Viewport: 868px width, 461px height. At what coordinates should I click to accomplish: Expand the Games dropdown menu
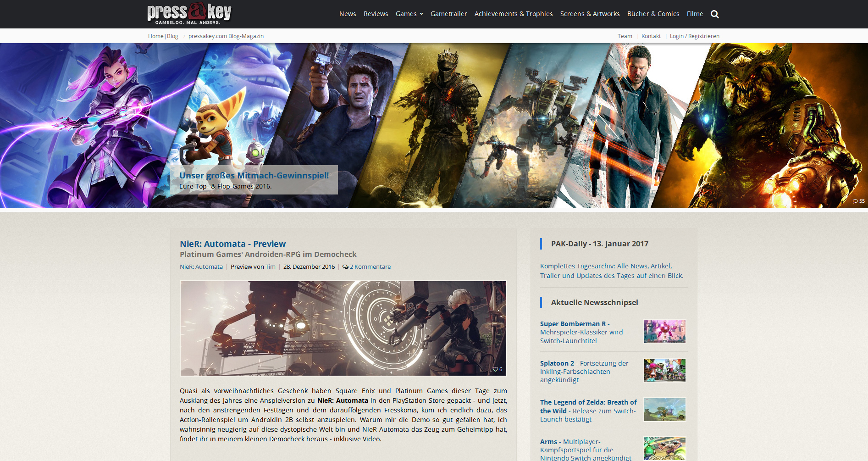(409, 14)
